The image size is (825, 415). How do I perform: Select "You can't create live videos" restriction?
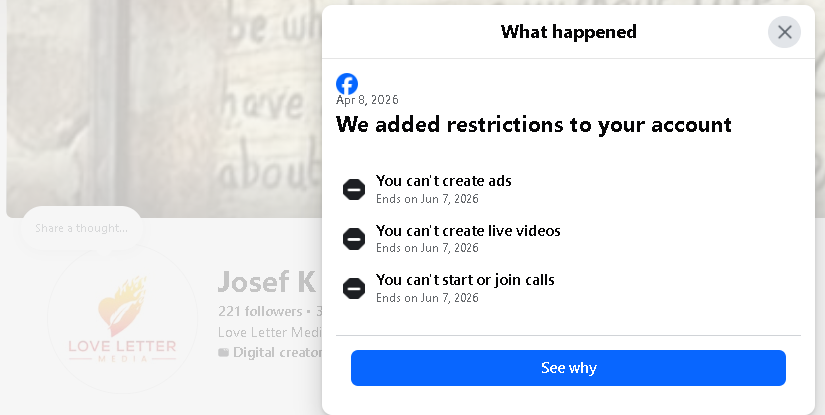[468, 231]
